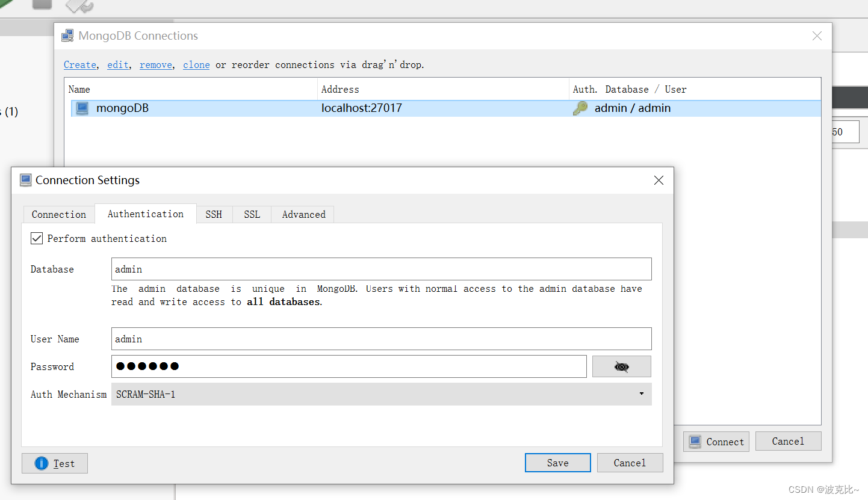Click into the Password field

pyautogui.click(x=349, y=366)
